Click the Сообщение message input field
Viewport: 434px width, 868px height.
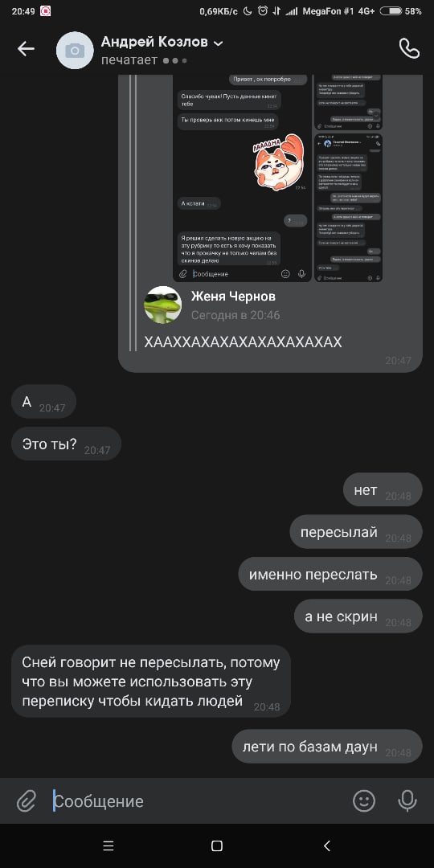pyautogui.click(x=199, y=801)
